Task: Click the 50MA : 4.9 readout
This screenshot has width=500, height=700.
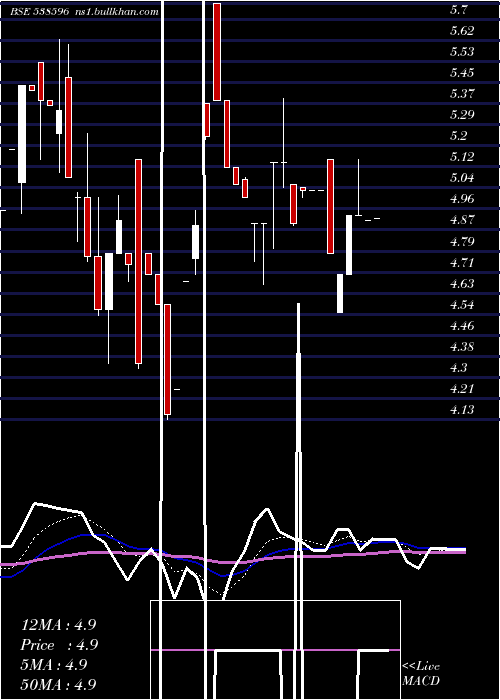Action: (x=58, y=684)
